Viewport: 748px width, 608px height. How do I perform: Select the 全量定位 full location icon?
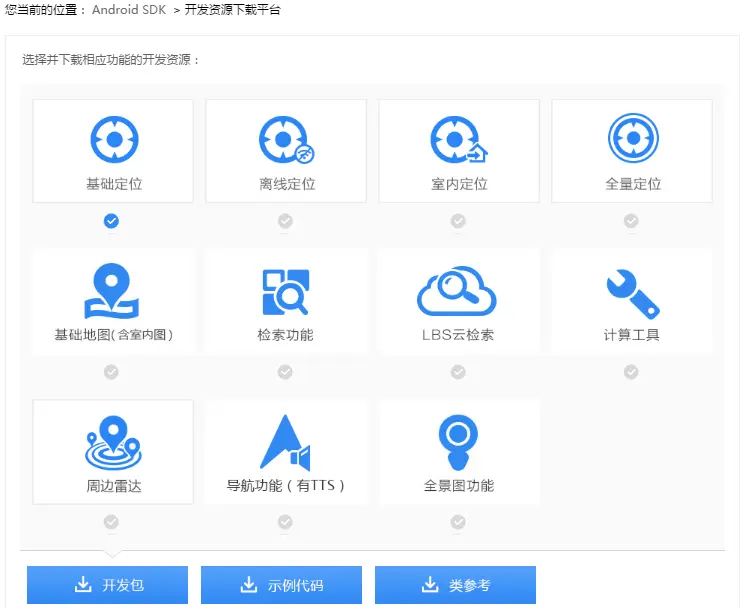(x=633, y=138)
